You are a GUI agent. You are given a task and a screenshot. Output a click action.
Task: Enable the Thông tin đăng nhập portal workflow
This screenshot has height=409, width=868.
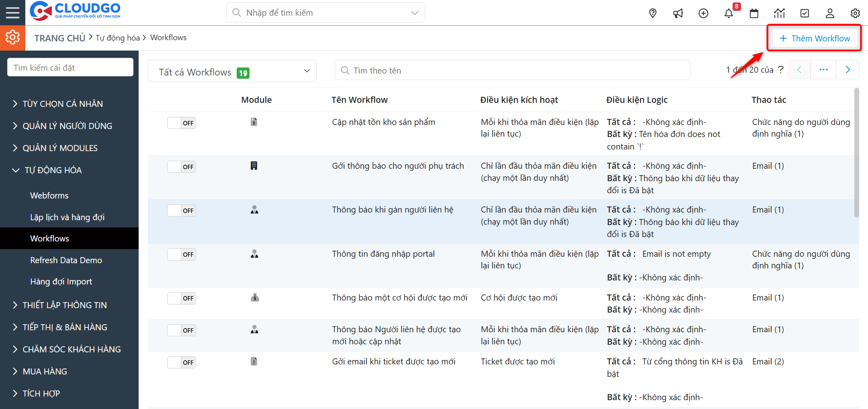pos(182,254)
